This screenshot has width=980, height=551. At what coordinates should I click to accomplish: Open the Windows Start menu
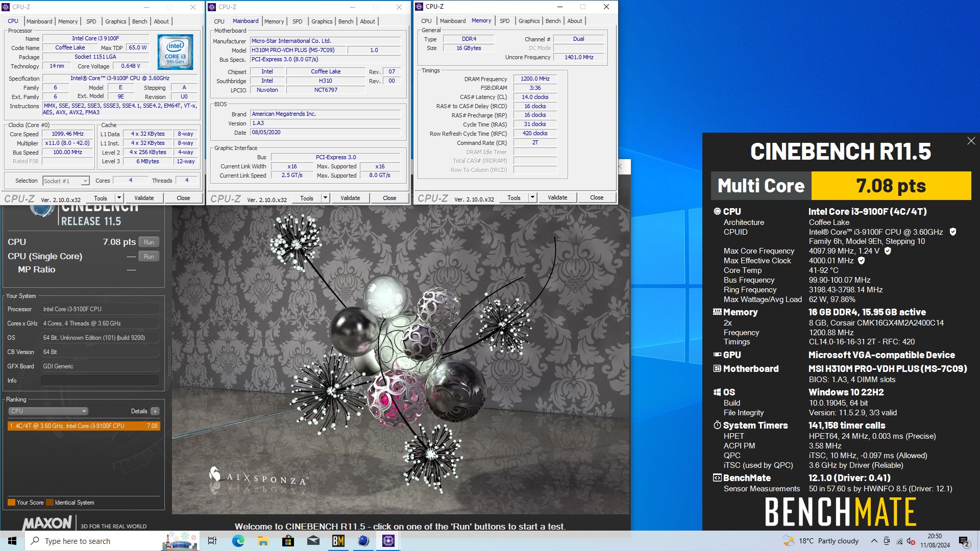tap(12, 541)
